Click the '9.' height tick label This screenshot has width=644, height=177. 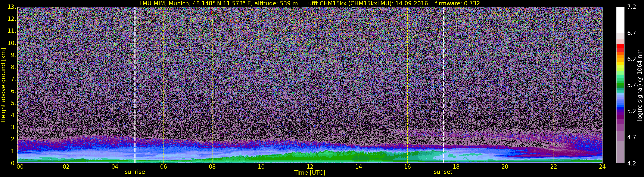pos(13,55)
